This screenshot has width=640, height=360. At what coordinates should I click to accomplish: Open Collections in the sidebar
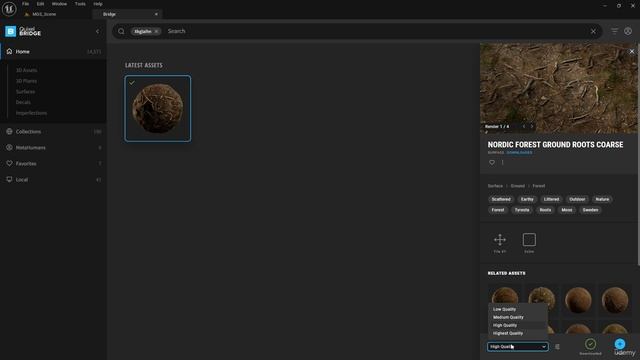pos(53,131)
